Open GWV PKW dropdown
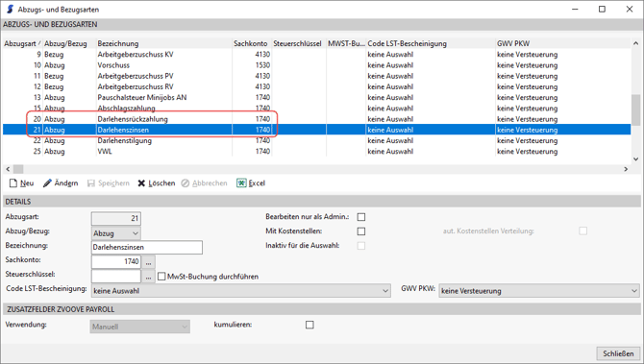The width and height of the screenshot is (644, 364). point(539,291)
